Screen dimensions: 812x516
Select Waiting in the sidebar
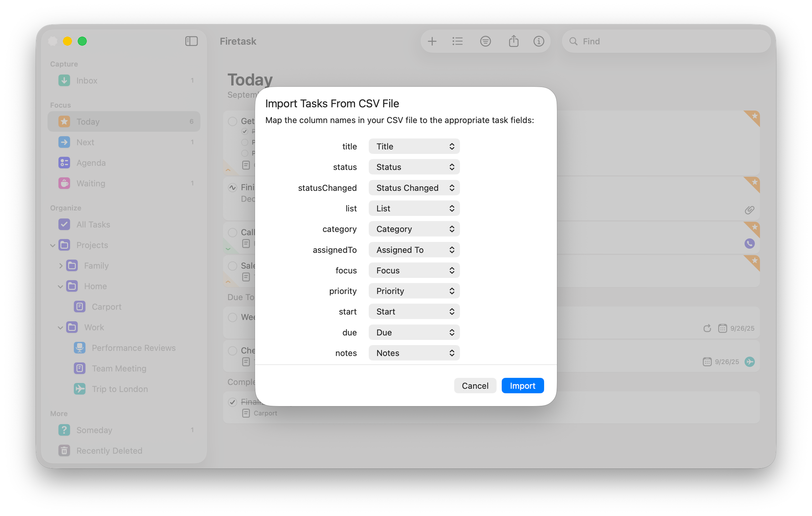91,183
